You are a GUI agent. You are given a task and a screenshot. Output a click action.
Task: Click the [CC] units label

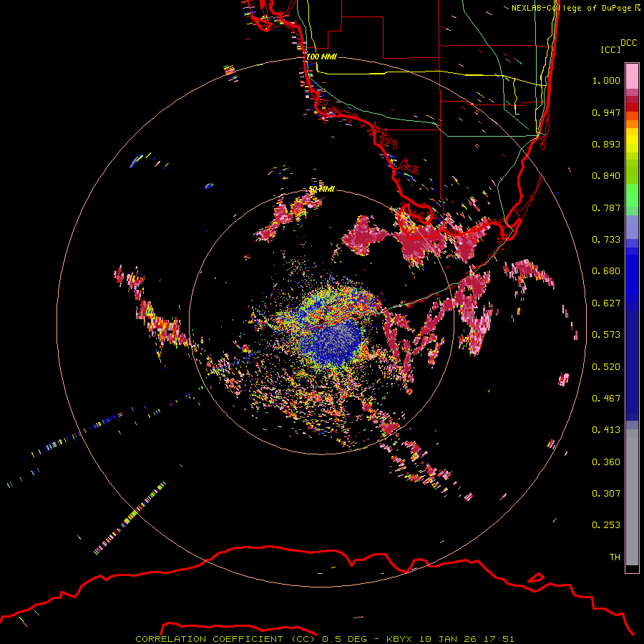pos(610,49)
